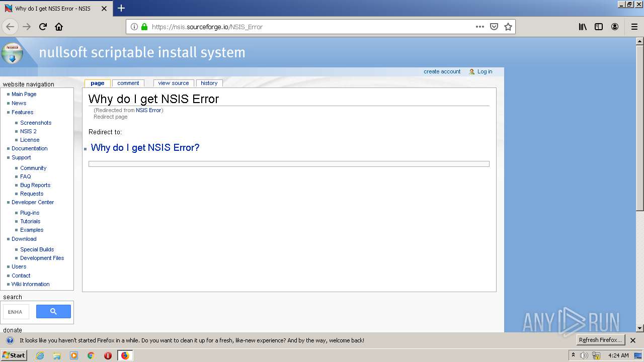Open Download navigation link
Viewport: 644px width, 362px height.
(x=24, y=239)
